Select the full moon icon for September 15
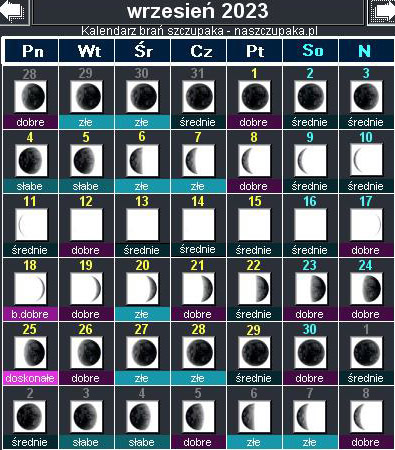This screenshot has width=395, height=450. pyautogui.click(x=254, y=225)
